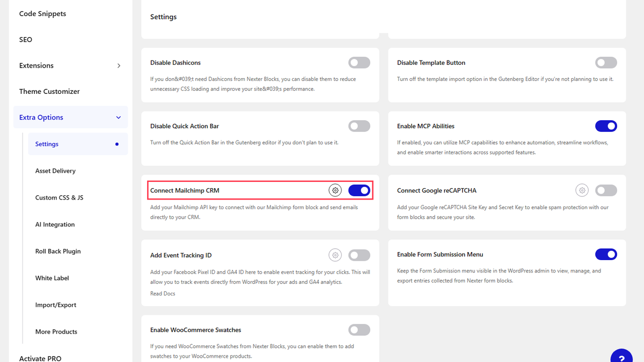Image resolution: width=644 pixels, height=362 pixels.
Task: Open Theme Customizer in sidebar
Action: pos(49,91)
